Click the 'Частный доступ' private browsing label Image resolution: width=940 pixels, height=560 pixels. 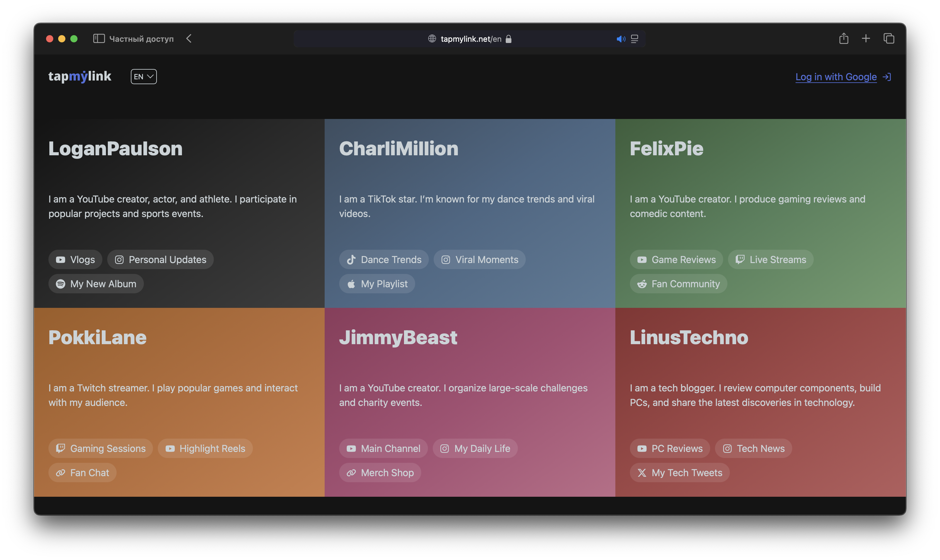coord(141,39)
